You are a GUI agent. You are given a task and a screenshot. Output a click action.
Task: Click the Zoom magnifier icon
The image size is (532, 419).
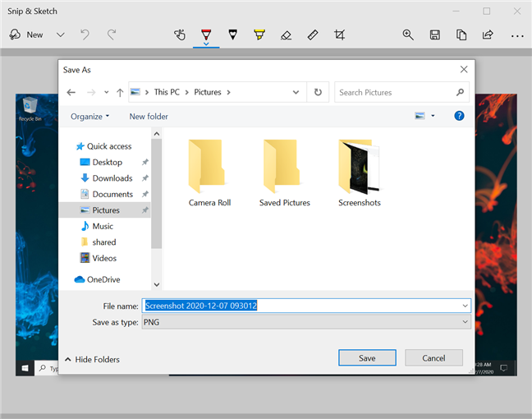point(408,35)
